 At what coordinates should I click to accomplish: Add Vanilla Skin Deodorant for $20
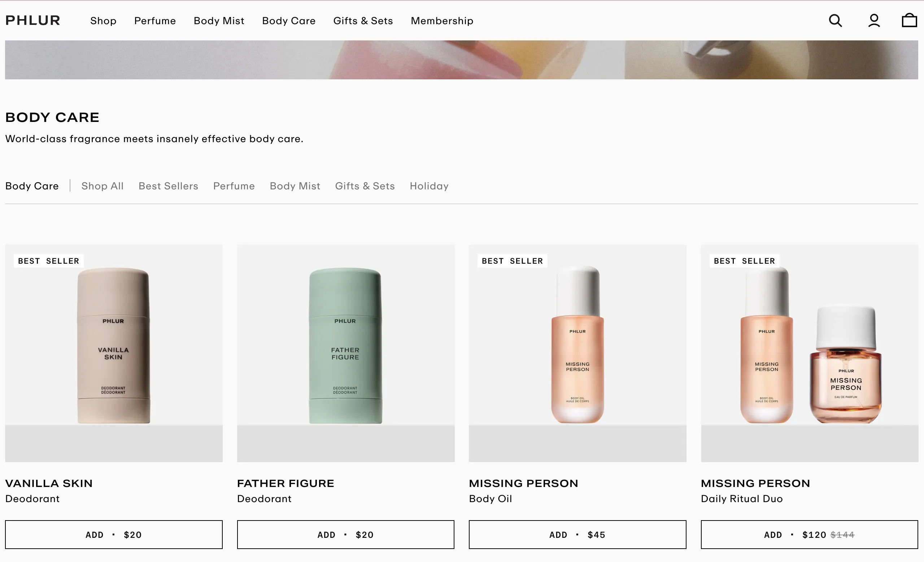pyautogui.click(x=114, y=535)
